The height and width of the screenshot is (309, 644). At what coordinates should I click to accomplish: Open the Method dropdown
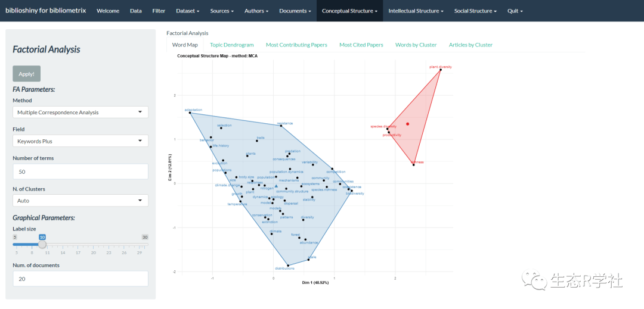point(80,112)
